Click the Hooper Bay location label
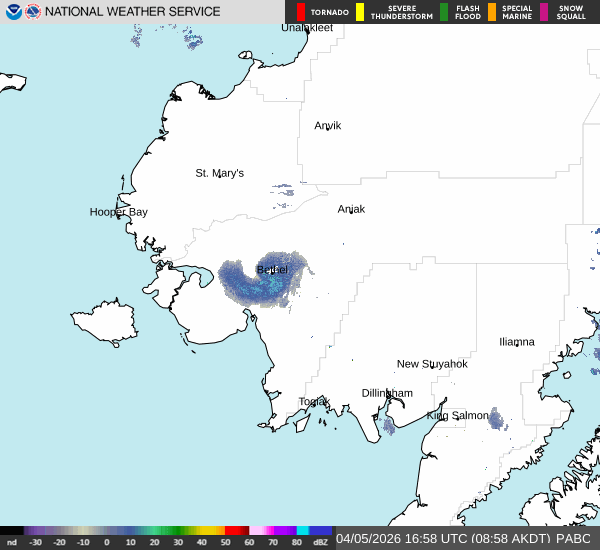The image size is (600, 550). [x=118, y=212]
